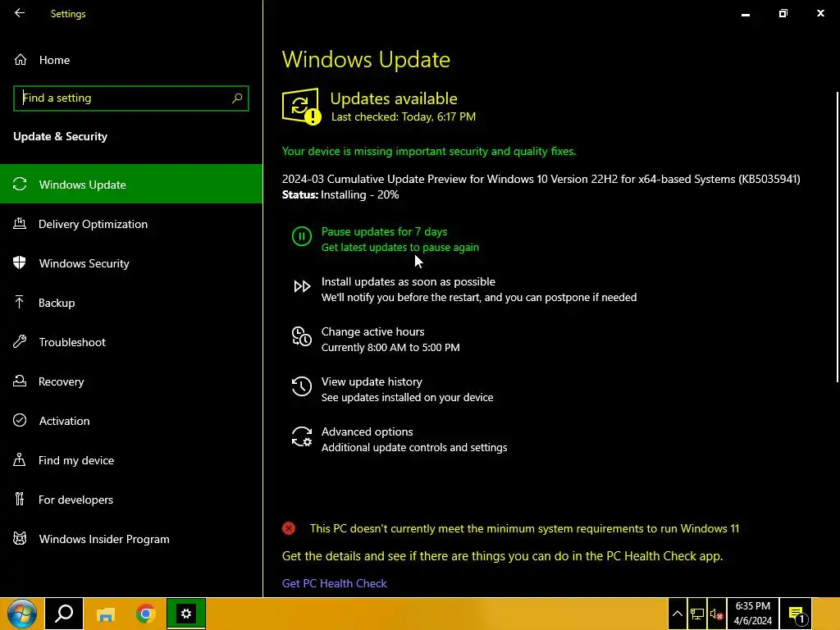Click the Troubleshoot wrench icon

pyautogui.click(x=20, y=342)
